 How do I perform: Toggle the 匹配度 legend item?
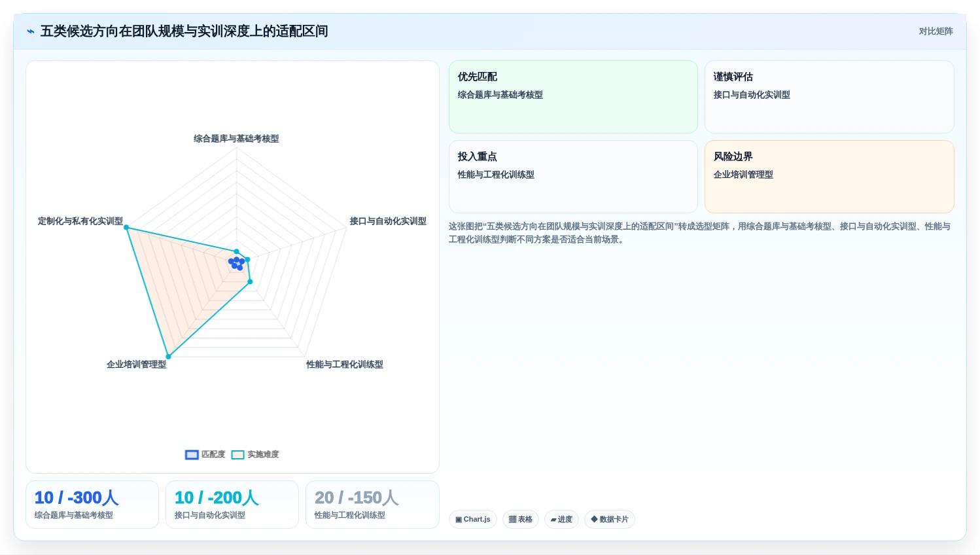[205, 454]
